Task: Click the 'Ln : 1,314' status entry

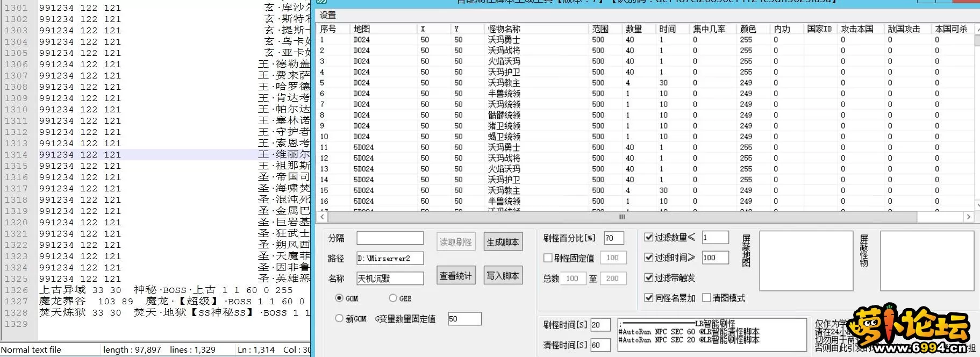Action: [x=256, y=349]
